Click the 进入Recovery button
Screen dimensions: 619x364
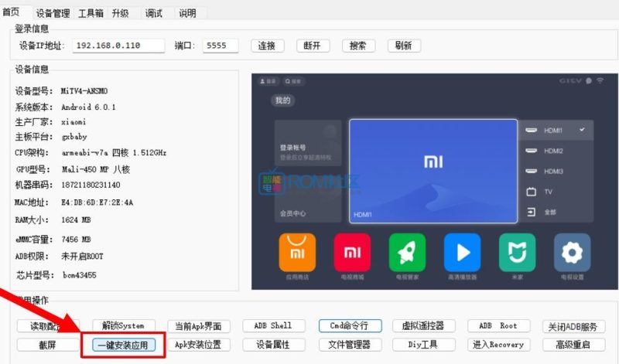[498, 345]
